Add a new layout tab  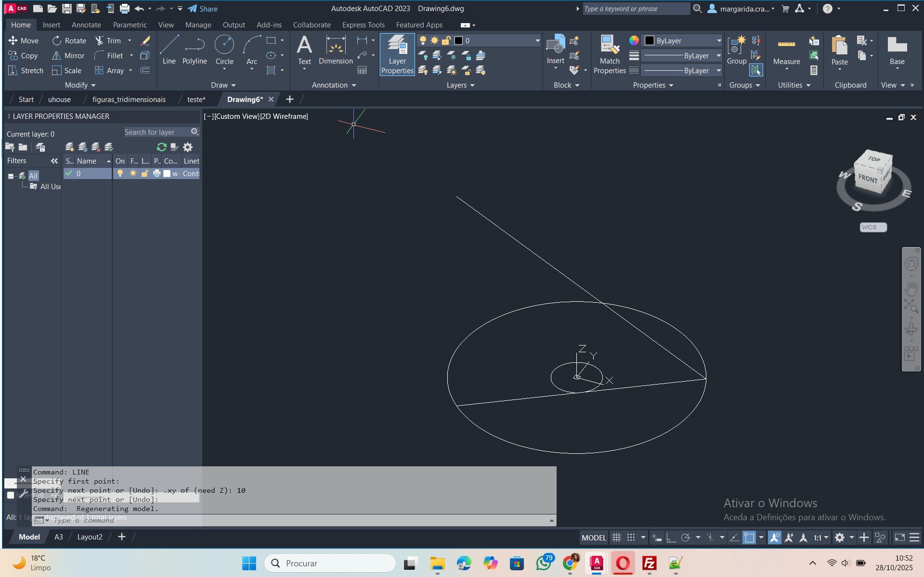coord(122,537)
